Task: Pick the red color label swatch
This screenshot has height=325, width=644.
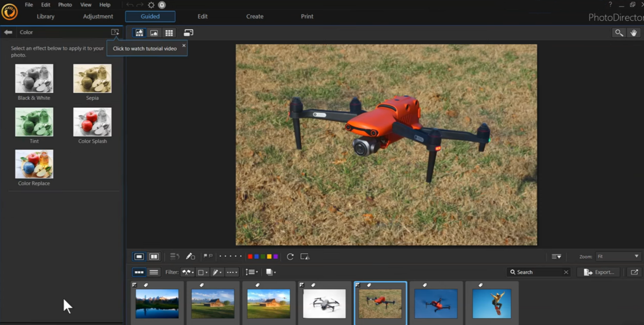Action: 250,257
